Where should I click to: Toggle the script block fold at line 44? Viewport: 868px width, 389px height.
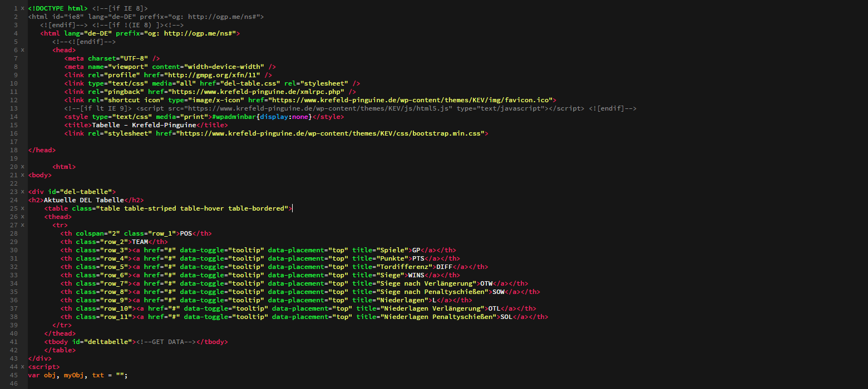coord(21,366)
